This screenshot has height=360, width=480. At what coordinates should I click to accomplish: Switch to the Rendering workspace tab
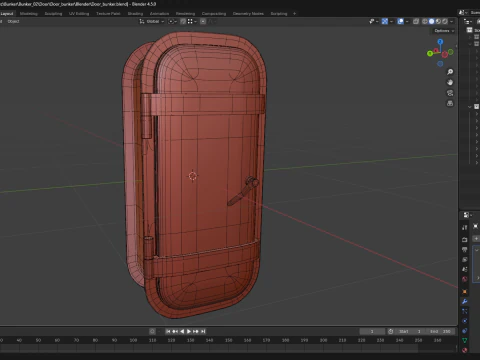pos(185,14)
